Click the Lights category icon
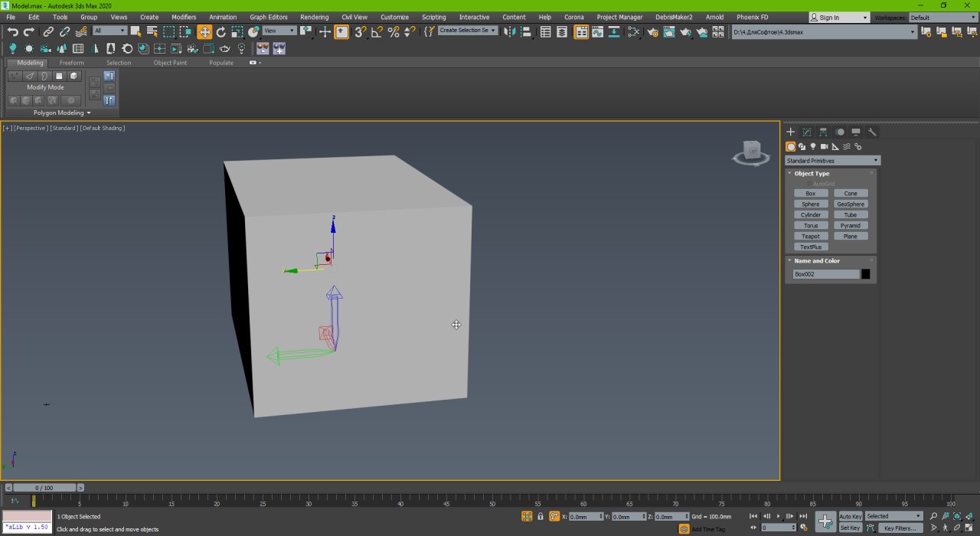This screenshot has height=536, width=980. click(x=813, y=146)
